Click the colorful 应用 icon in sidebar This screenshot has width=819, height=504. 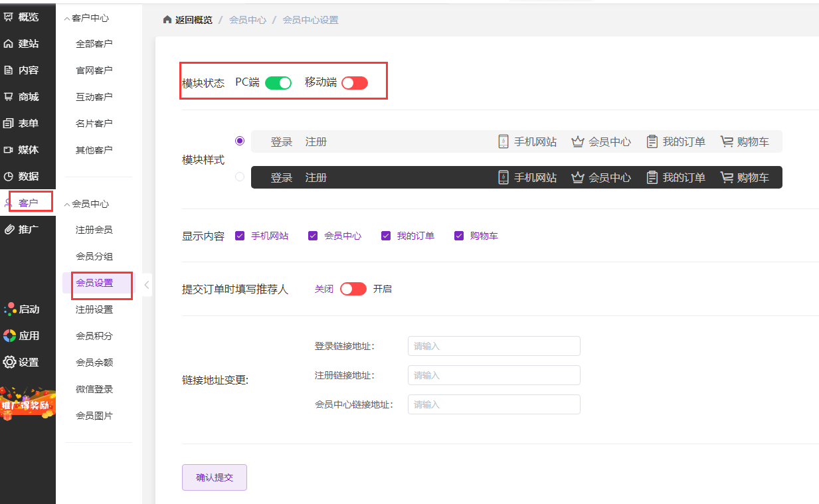(x=9, y=336)
